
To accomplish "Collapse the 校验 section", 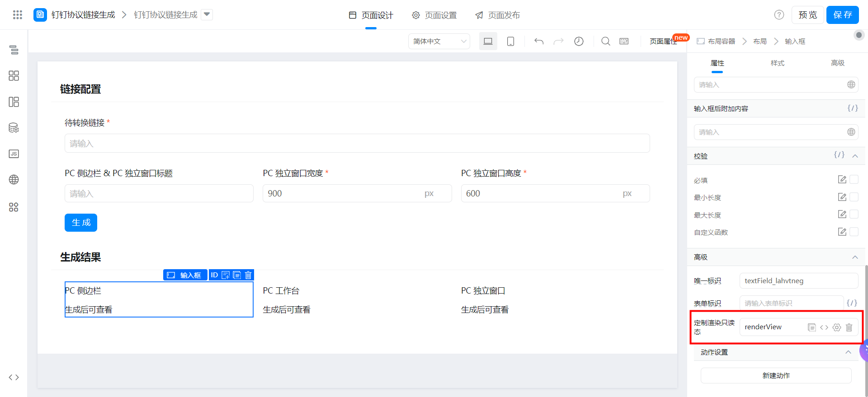I will (855, 156).
